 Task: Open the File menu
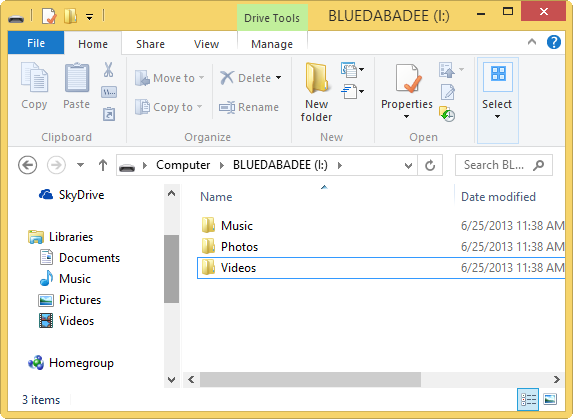[x=36, y=43]
